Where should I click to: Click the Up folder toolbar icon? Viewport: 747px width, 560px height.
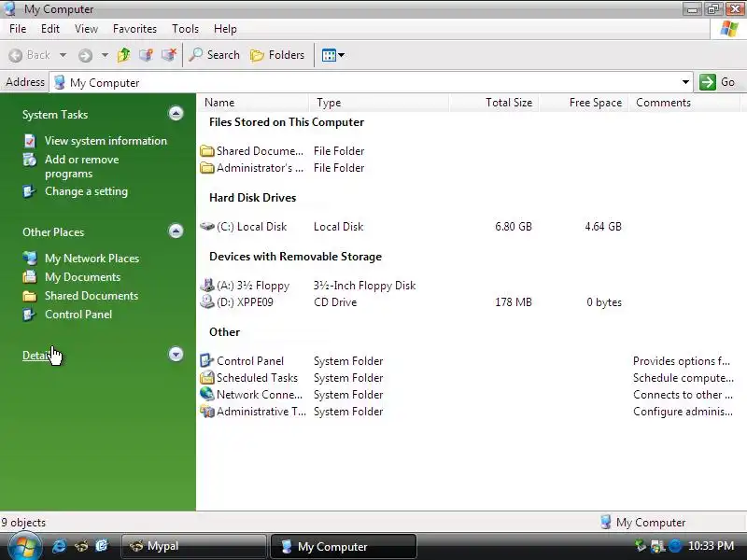click(x=124, y=55)
